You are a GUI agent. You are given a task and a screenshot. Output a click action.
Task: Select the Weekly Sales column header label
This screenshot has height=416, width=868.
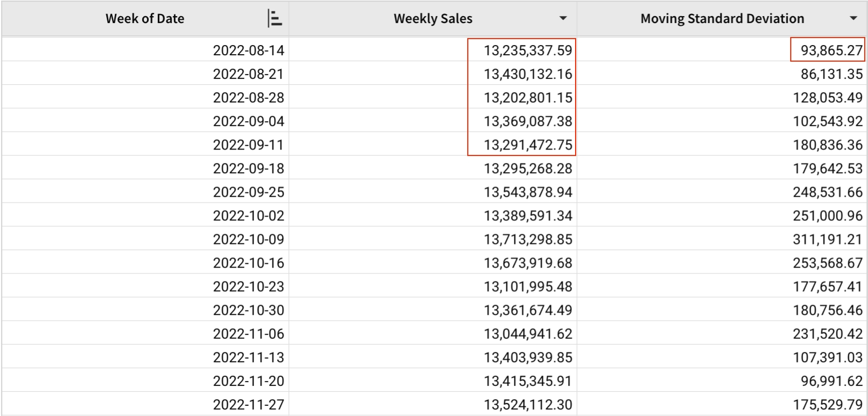pos(433,19)
